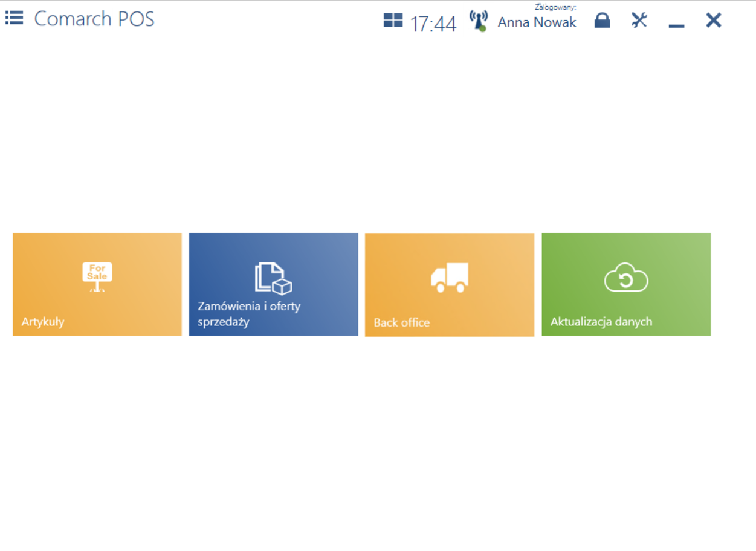The image size is (756, 551).
Task: Click the Anna Nowak user name
Action: tap(537, 22)
